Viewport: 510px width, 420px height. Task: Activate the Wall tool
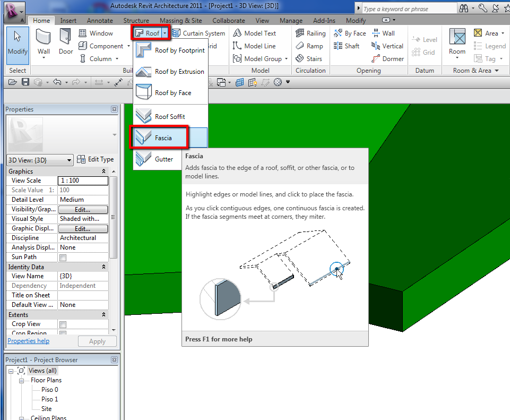(44, 41)
